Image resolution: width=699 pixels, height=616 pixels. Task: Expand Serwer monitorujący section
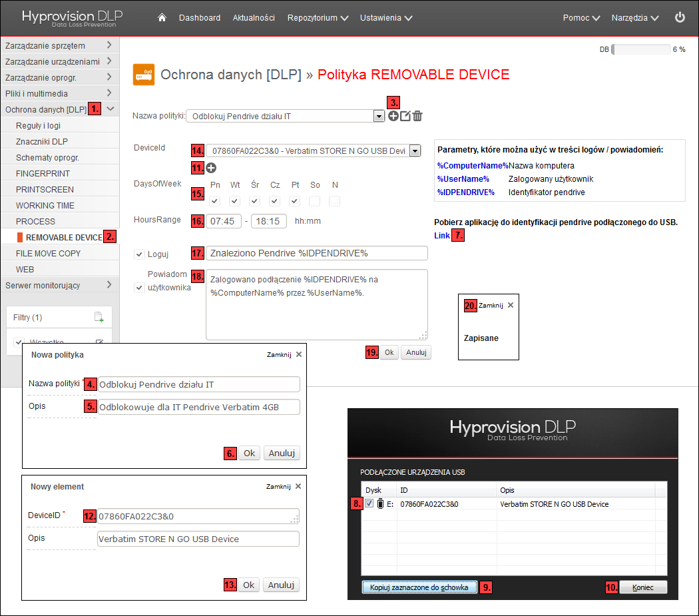(x=60, y=286)
